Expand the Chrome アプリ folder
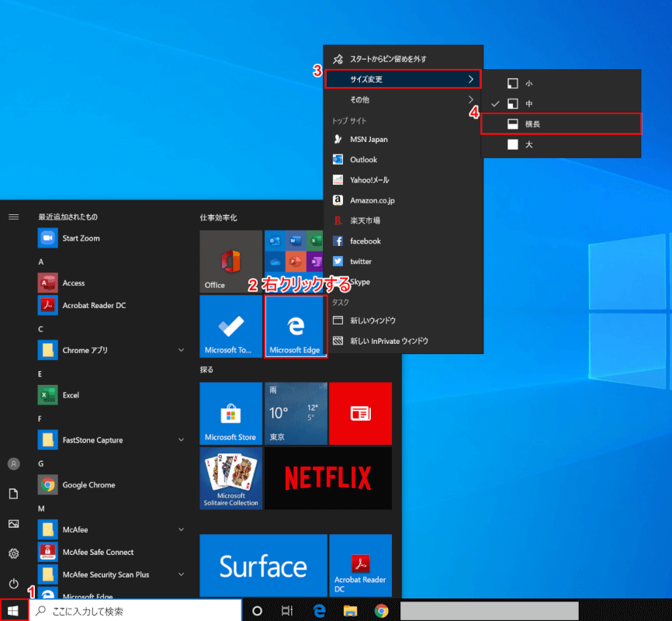 [112, 350]
